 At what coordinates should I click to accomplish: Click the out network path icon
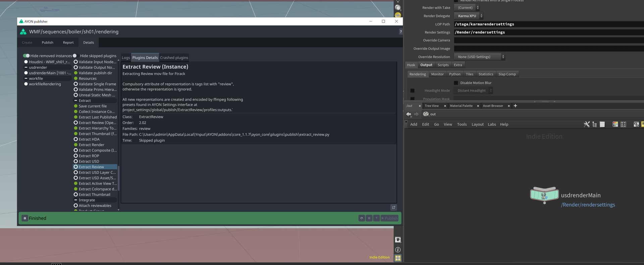point(426,114)
